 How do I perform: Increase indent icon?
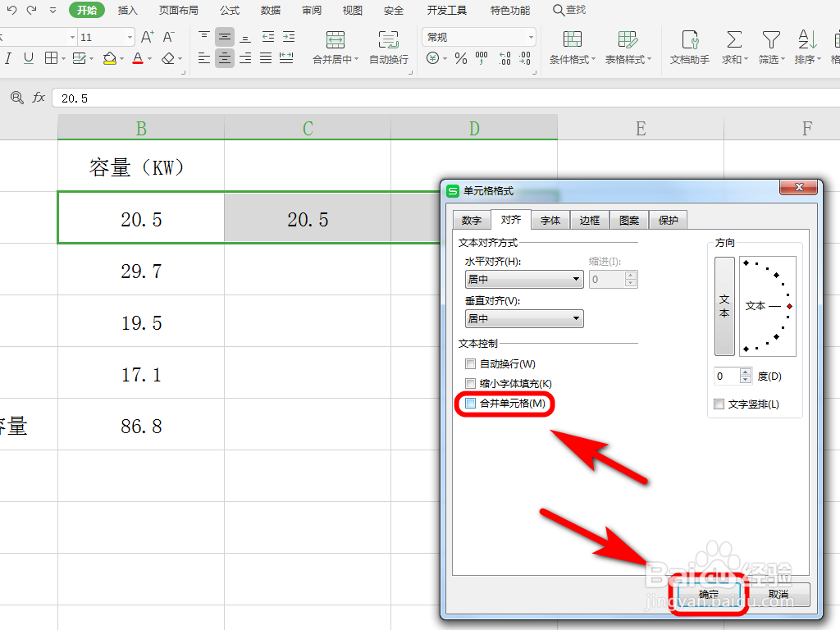(x=289, y=36)
